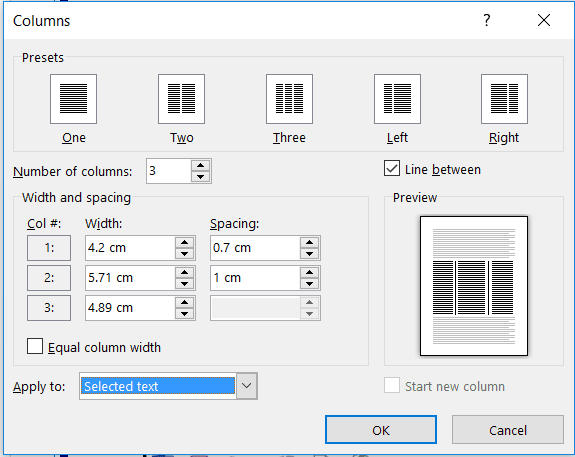Click the Cancel button
This screenshot has width=575, height=457.
[x=508, y=429]
